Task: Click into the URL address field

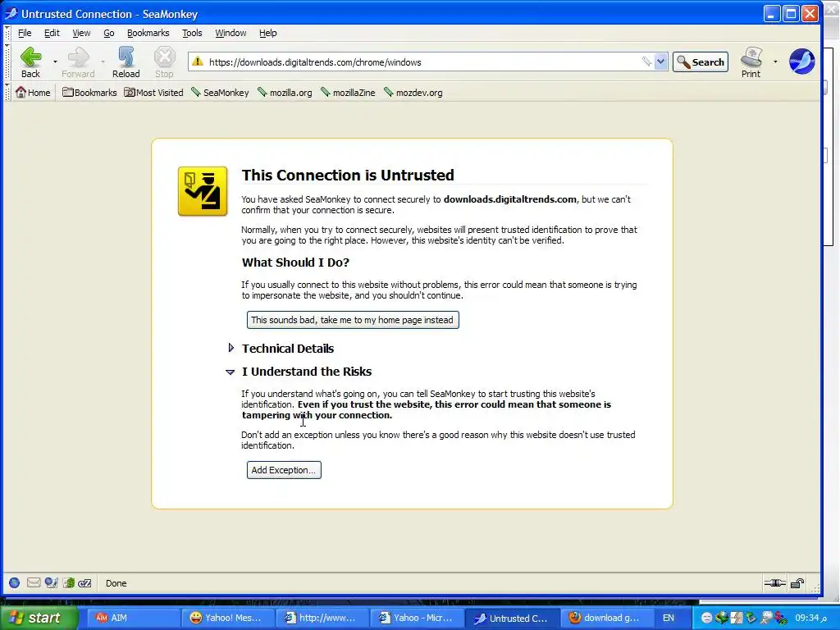Action: pyautogui.click(x=423, y=62)
